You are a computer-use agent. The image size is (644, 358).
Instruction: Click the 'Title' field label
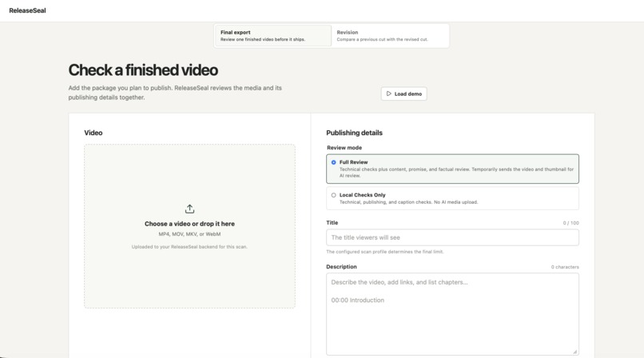[332, 222]
